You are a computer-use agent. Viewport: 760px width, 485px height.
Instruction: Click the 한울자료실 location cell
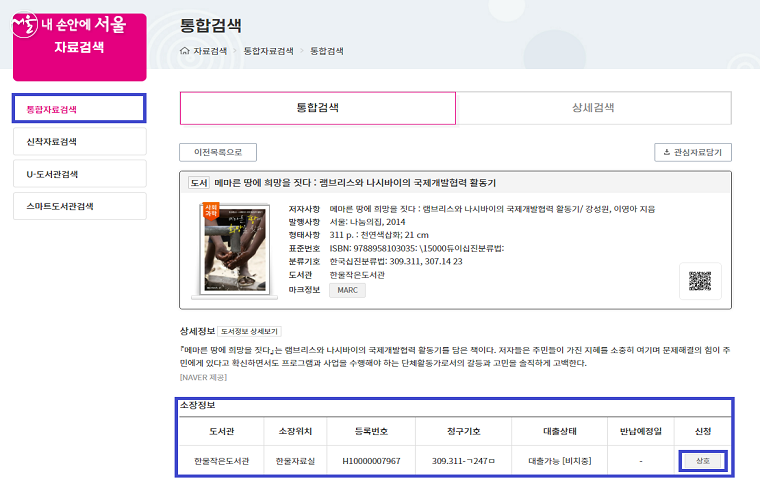[295, 461]
